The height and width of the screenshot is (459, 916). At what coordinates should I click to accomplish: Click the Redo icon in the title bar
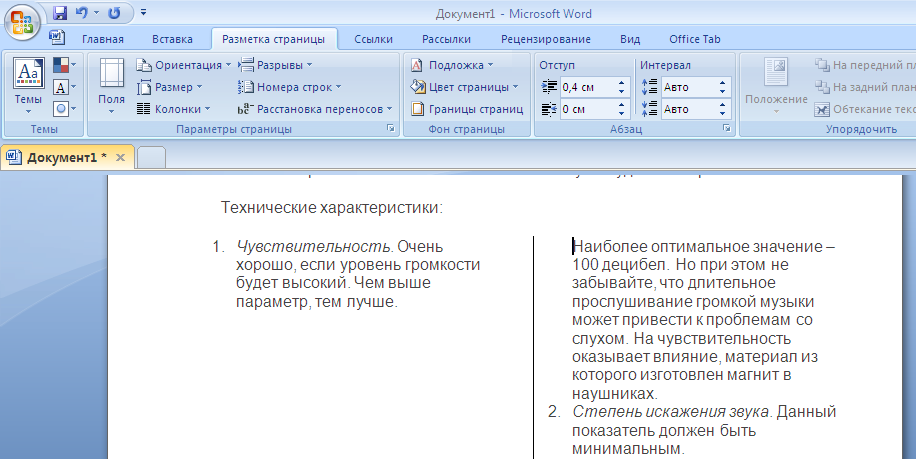click(113, 13)
